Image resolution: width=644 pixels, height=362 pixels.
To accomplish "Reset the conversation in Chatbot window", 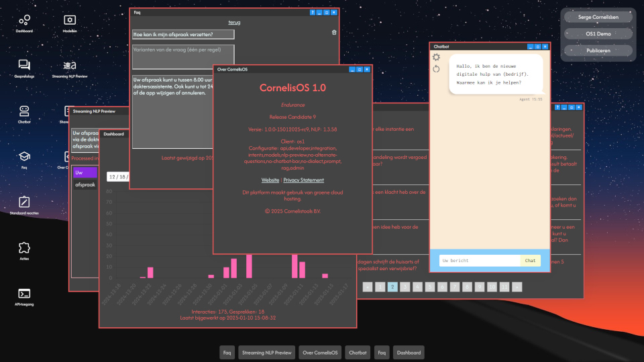I will 436,69.
